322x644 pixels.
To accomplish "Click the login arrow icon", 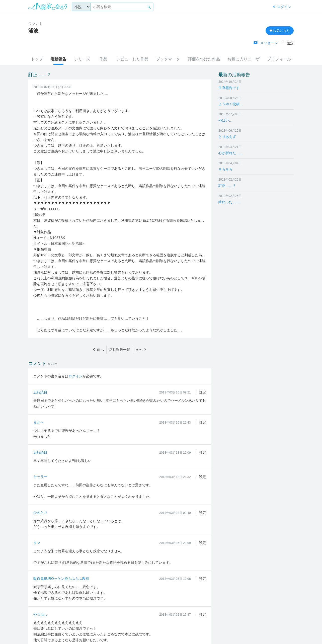I will click(274, 7).
